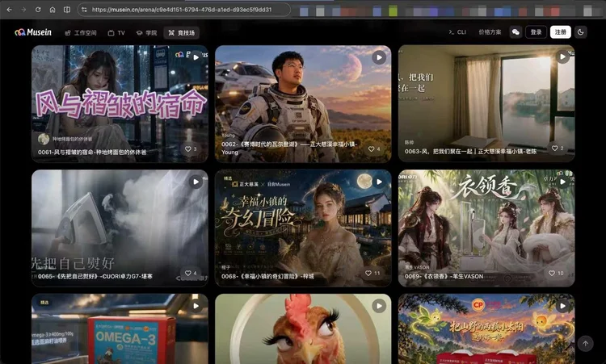Open the 0063-风，把我们聚在一起 title text
Viewport: 606px width, 364px height.
tap(470, 151)
